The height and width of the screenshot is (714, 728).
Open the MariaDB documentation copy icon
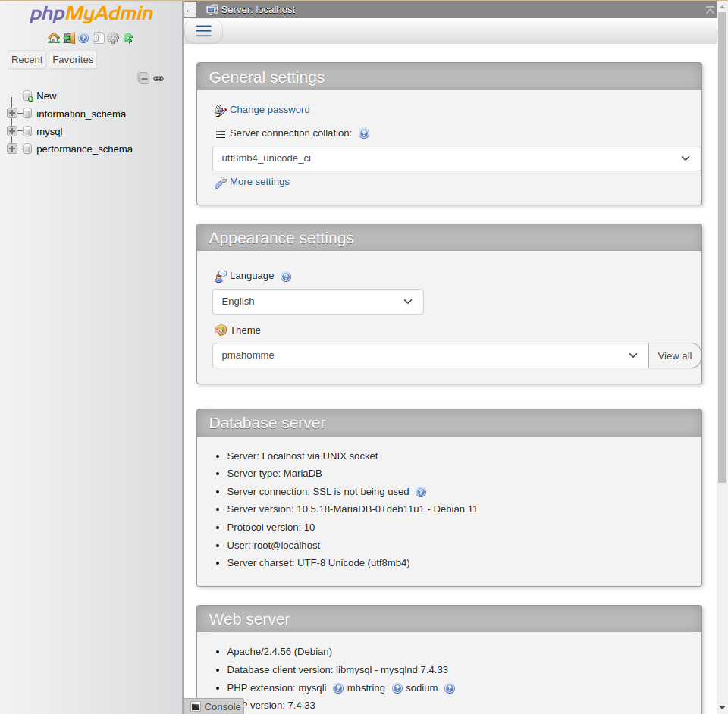(x=99, y=38)
